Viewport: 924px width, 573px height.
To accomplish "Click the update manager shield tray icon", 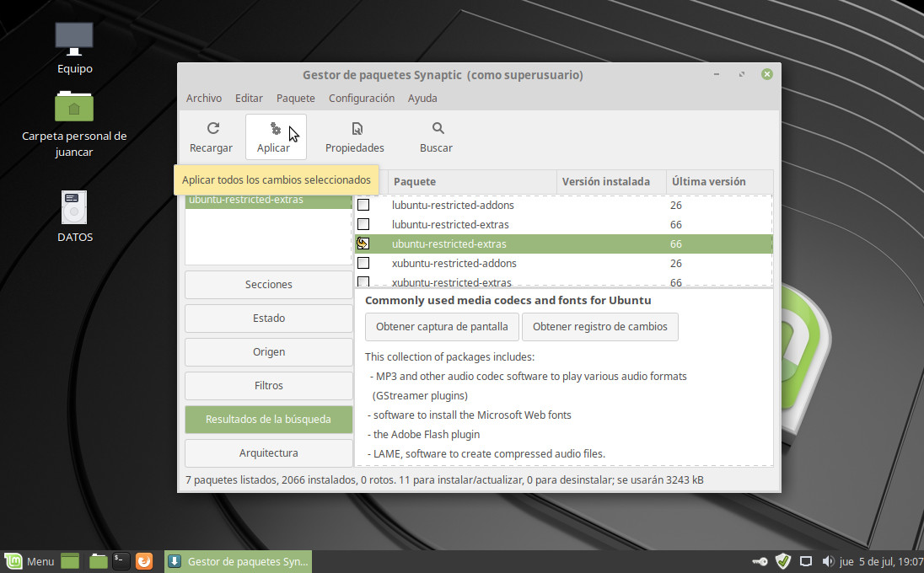I will click(x=782, y=561).
